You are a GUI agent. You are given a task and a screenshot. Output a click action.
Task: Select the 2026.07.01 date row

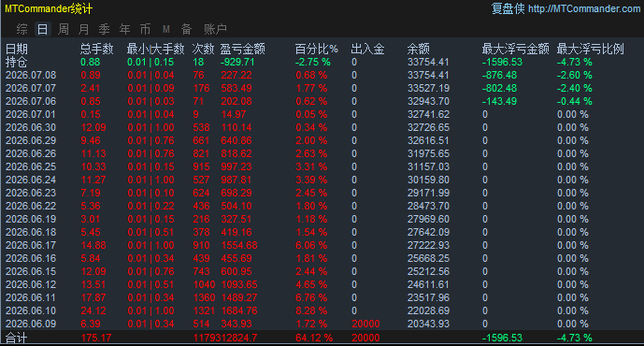pos(31,115)
